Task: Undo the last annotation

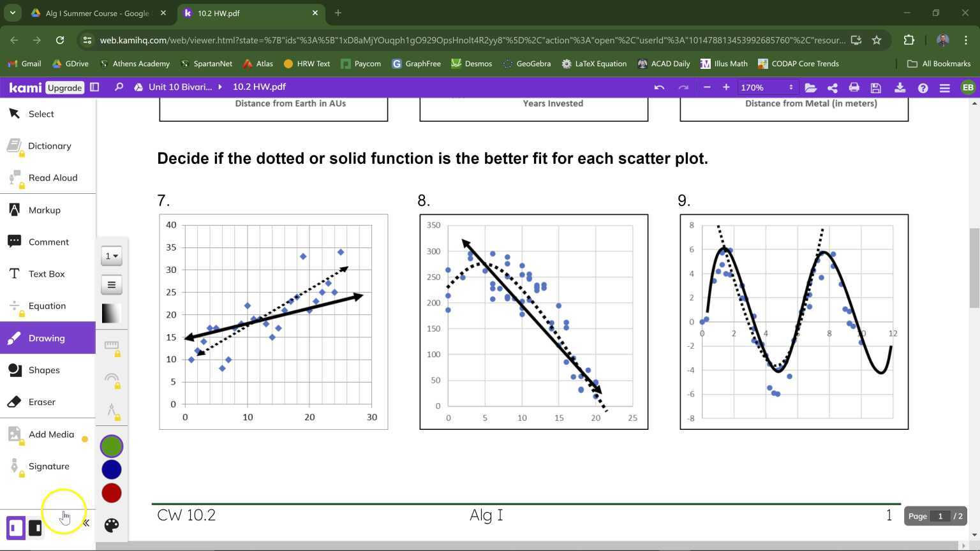Action: click(659, 87)
